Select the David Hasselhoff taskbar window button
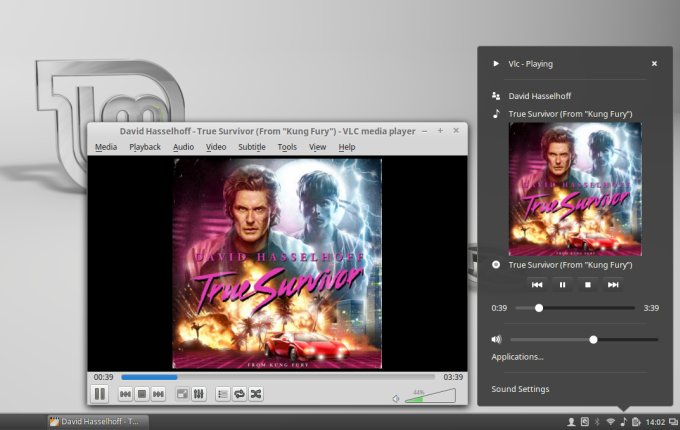Viewport: 680px width, 430px height. [x=98, y=421]
